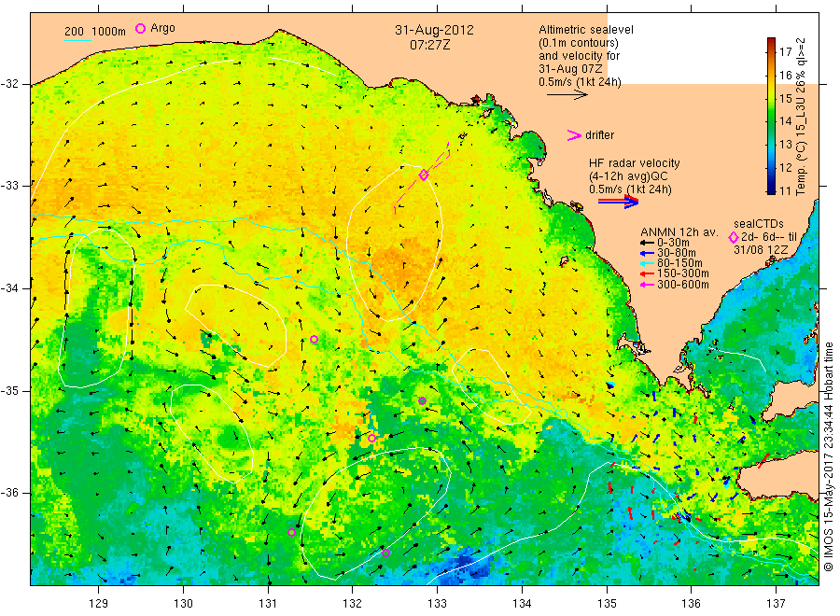840x616 pixels.
Task: Click the Argo float marker near 131.3E 36.4S
Action: (x=291, y=532)
